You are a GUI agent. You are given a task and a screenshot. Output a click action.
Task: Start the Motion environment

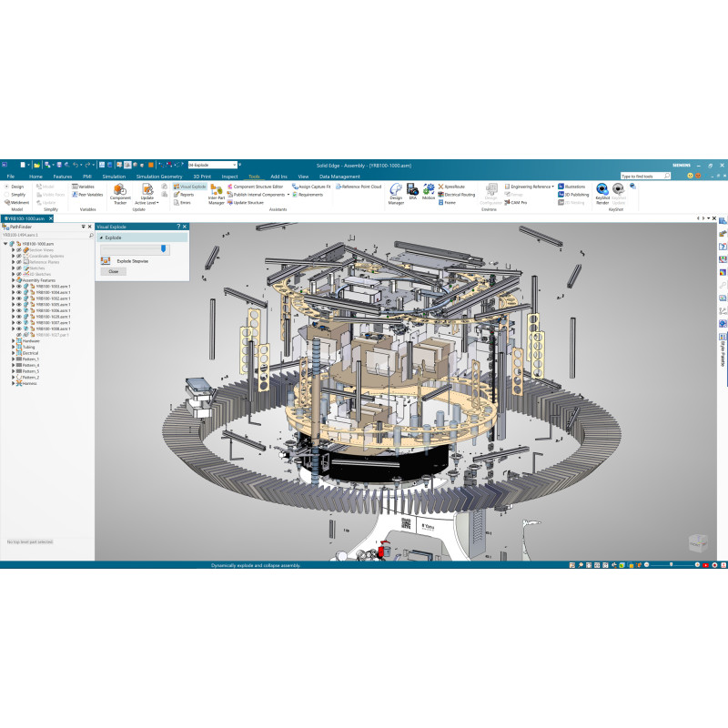(428, 190)
